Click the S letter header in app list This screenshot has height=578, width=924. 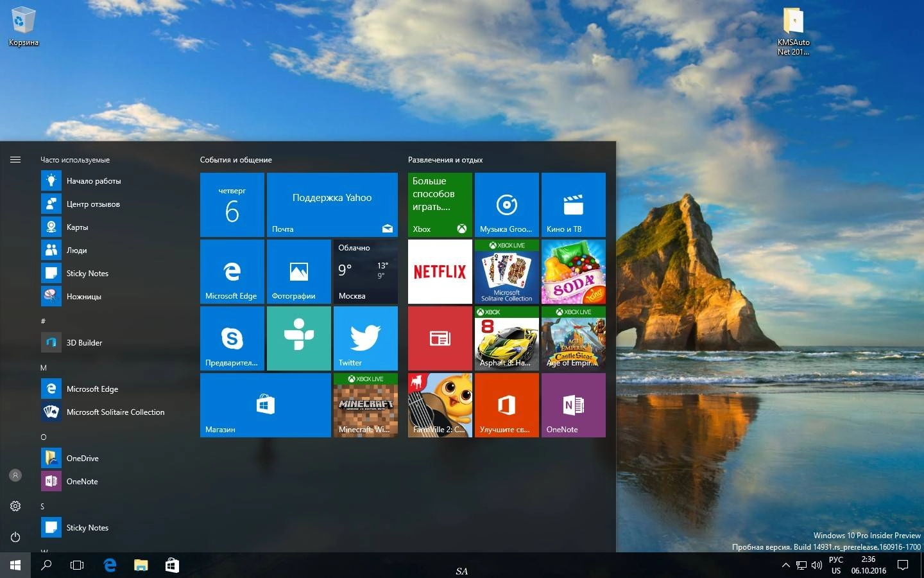pos(43,507)
